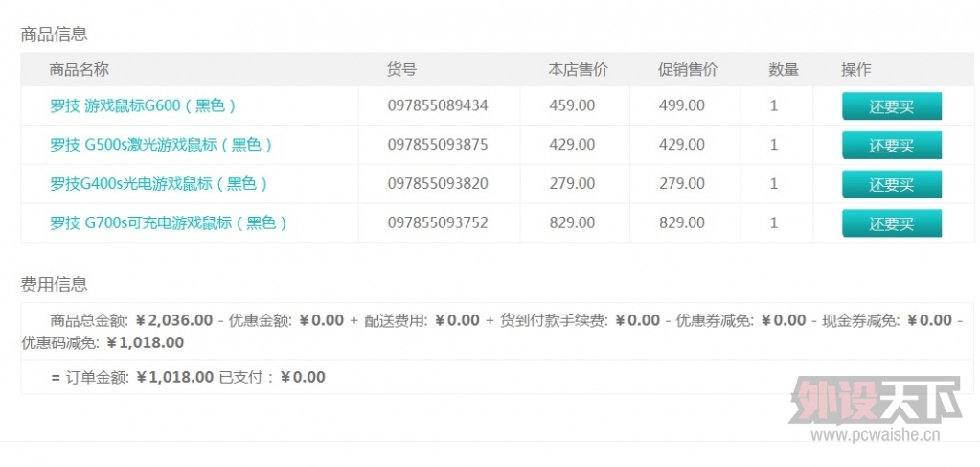Select item number 097855089434
The height and width of the screenshot is (467, 980).
point(438,105)
